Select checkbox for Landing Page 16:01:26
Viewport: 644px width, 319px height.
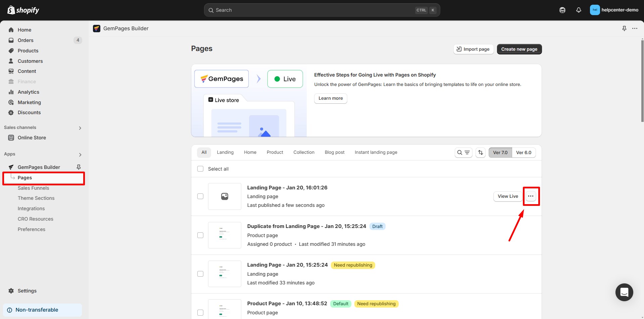tap(200, 196)
